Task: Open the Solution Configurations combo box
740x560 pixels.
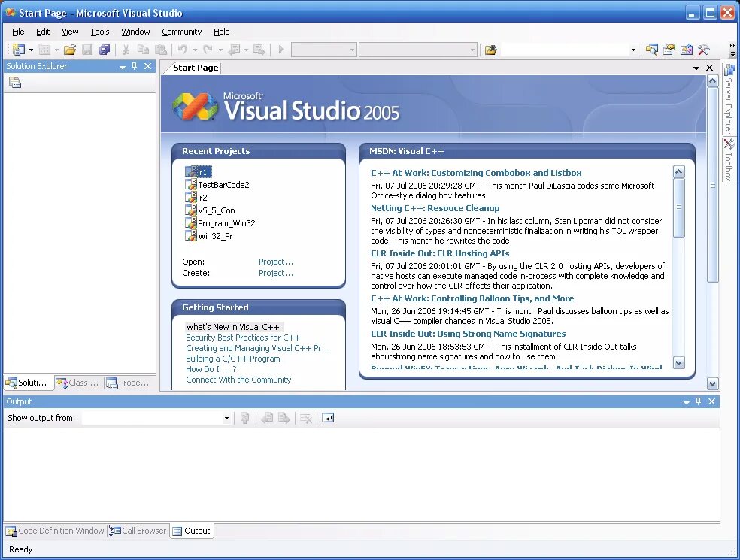Action: pos(323,50)
